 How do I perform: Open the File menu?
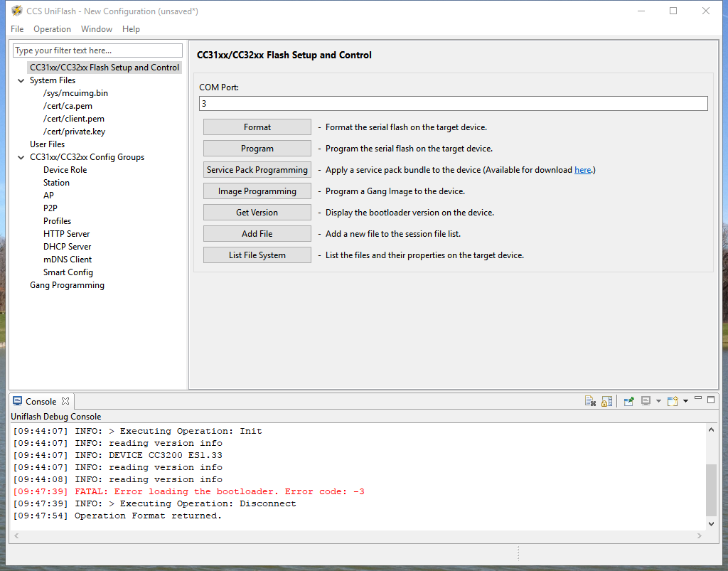click(17, 28)
